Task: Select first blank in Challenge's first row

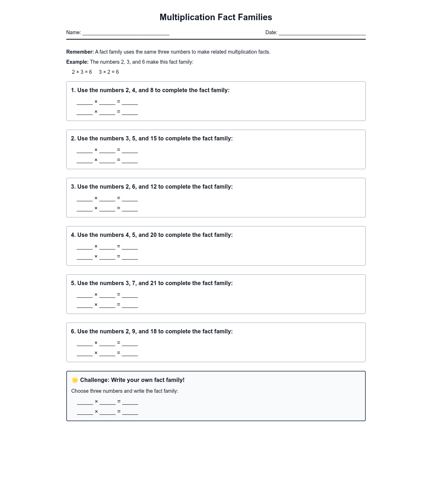Action: pyautogui.click(x=85, y=402)
